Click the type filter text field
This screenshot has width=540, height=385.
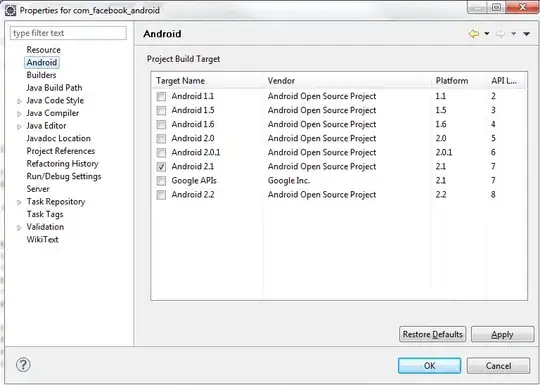click(x=68, y=33)
